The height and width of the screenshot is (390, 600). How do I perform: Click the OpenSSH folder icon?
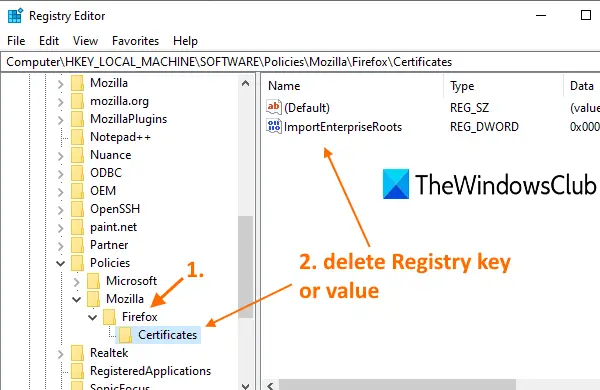click(x=77, y=209)
